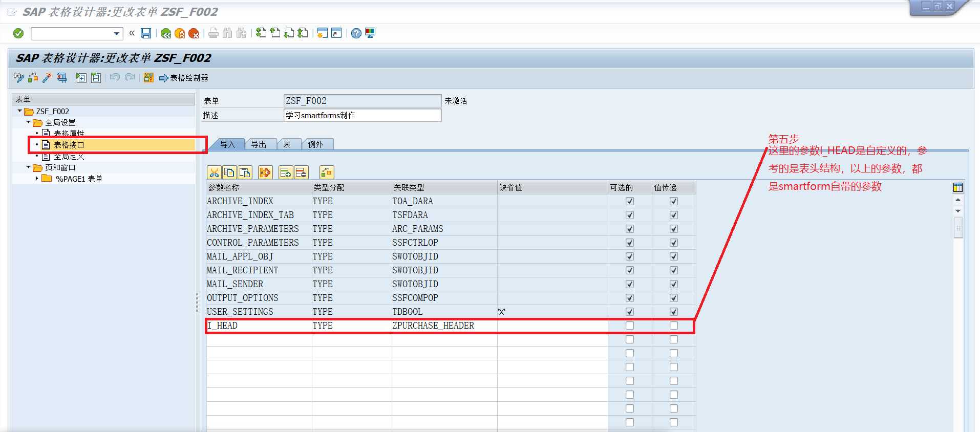This screenshot has height=432, width=980.
Task: Click the Customize Local Layout monitor icon
Action: click(370, 33)
